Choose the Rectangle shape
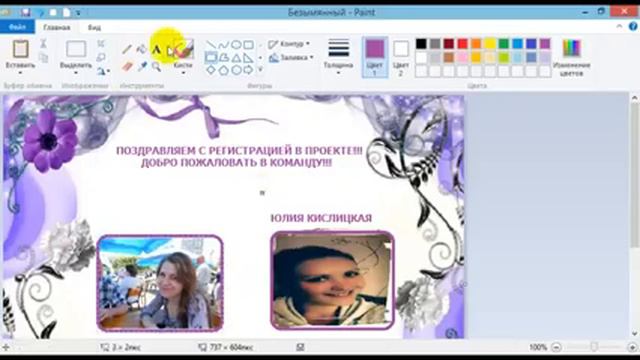Screen dimensions: 640x360 248,45
